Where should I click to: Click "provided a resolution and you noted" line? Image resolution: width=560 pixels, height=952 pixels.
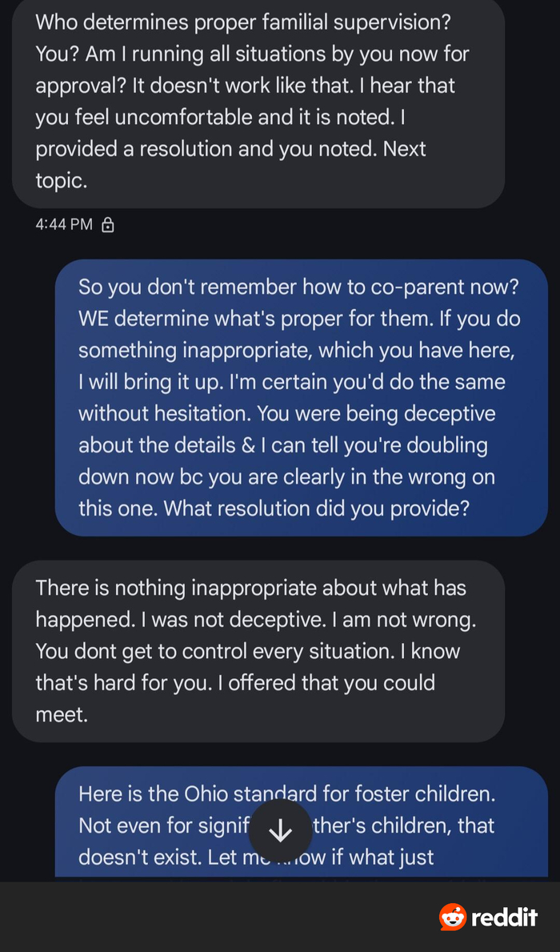pos(230,150)
